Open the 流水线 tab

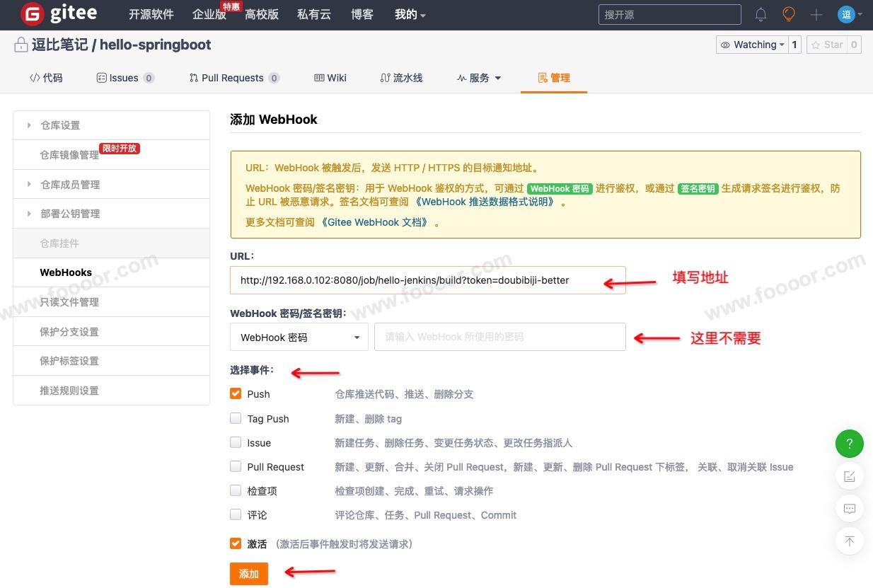tap(401, 78)
